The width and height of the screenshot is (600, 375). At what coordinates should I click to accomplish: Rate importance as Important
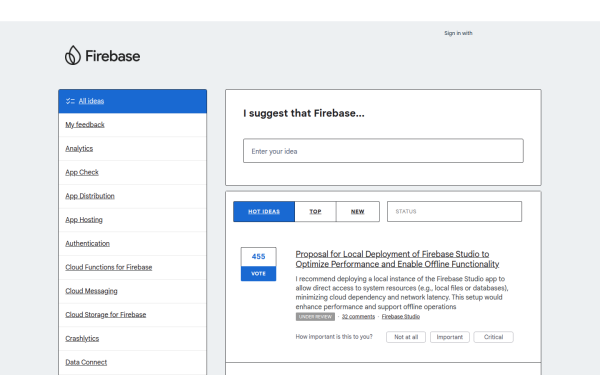[x=450, y=337]
